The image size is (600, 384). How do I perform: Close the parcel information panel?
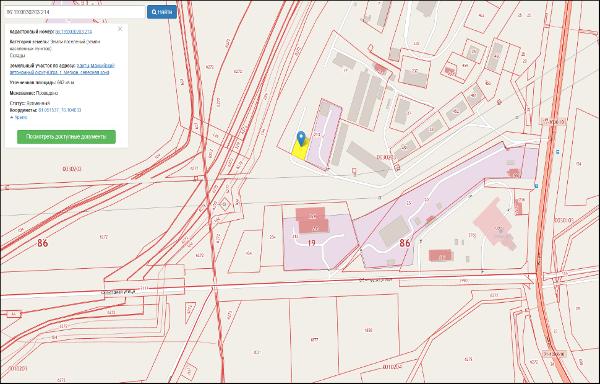tap(120, 29)
